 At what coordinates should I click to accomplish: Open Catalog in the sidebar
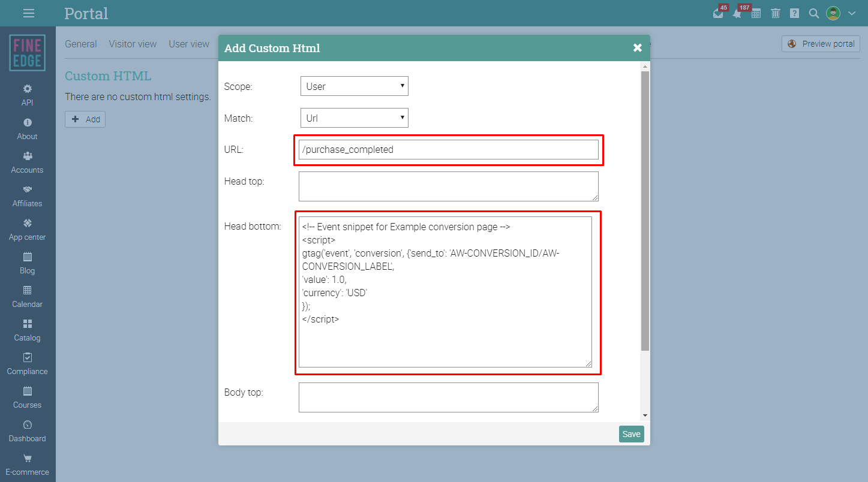[x=28, y=330]
